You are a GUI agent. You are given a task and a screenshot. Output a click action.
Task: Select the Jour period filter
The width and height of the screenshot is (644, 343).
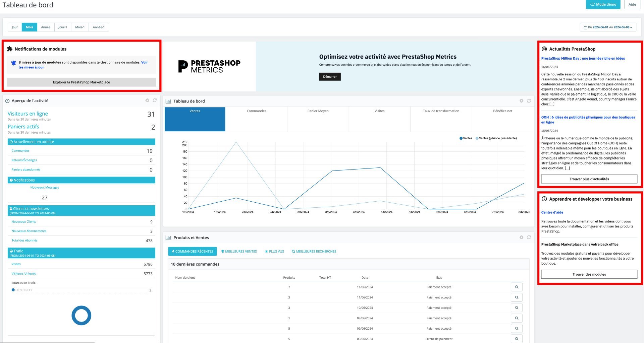coord(15,27)
